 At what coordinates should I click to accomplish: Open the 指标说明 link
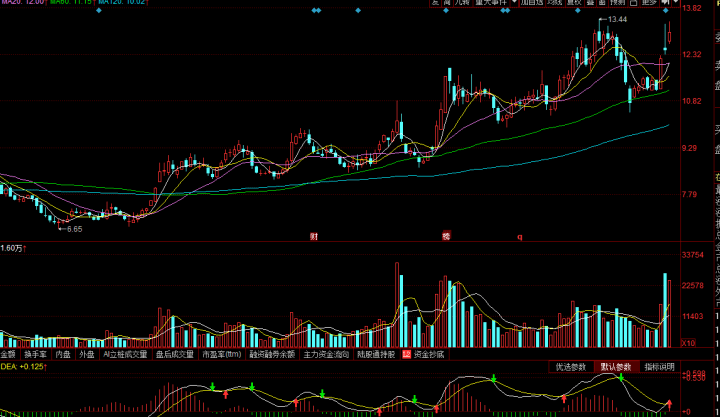659,367
